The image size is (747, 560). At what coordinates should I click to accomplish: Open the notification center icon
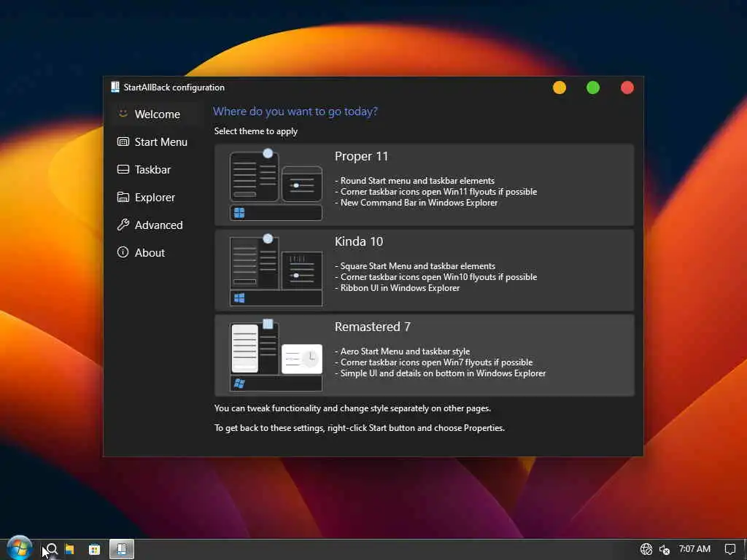pos(729,549)
